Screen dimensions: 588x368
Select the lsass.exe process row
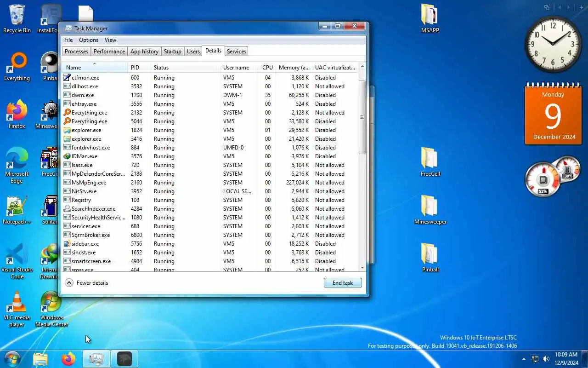tap(210, 165)
